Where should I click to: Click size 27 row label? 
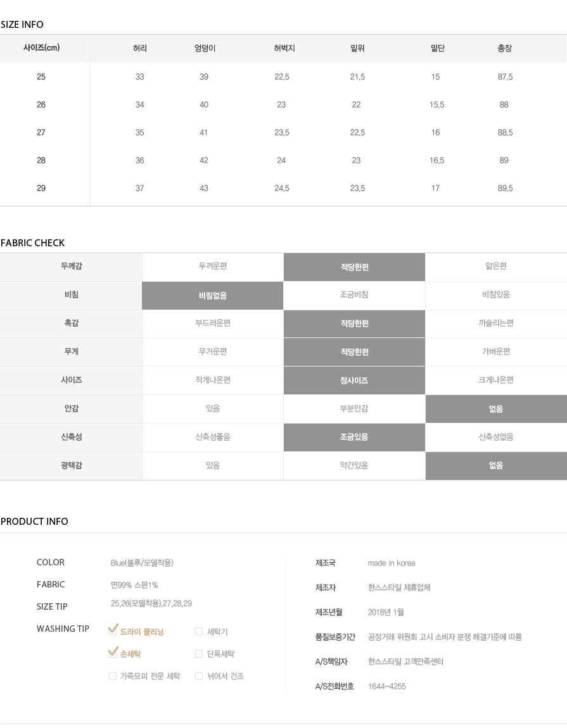click(x=41, y=132)
